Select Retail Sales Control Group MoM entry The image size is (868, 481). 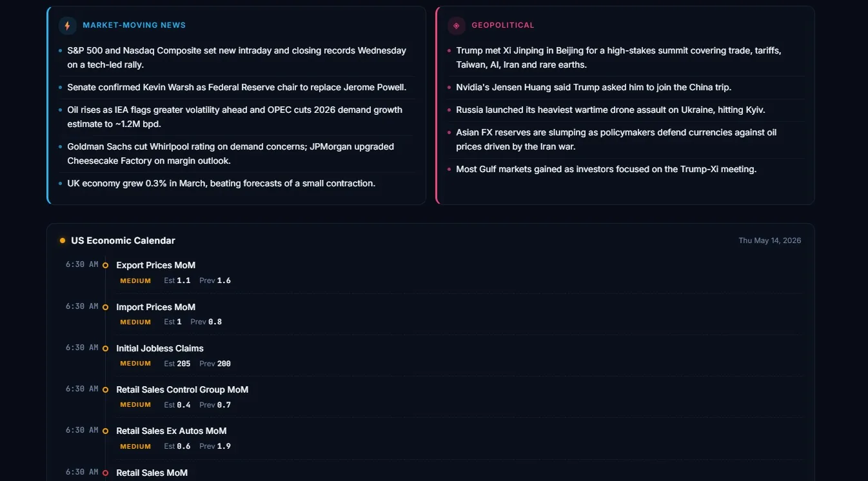pyautogui.click(x=182, y=389)
